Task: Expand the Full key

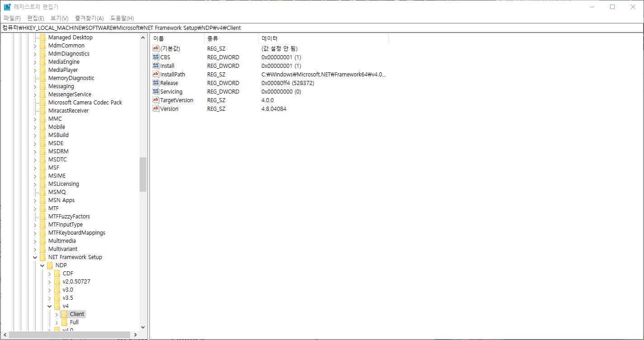Action: (x=57, y=322)
